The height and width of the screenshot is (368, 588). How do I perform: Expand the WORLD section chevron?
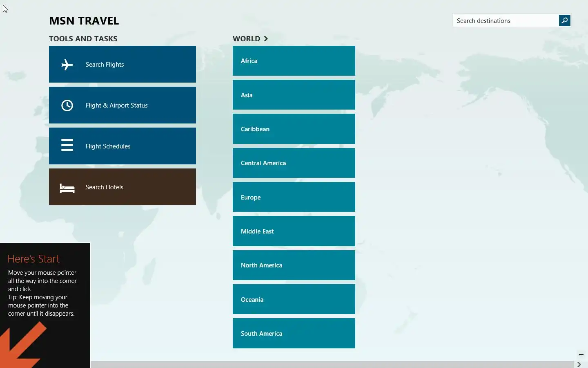pos(266,38)
